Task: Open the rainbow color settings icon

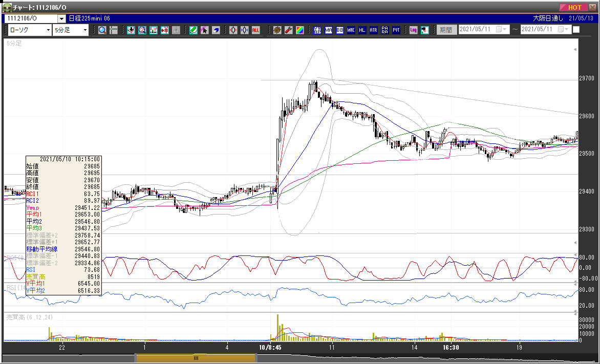Action: click(x=299, y=30)
